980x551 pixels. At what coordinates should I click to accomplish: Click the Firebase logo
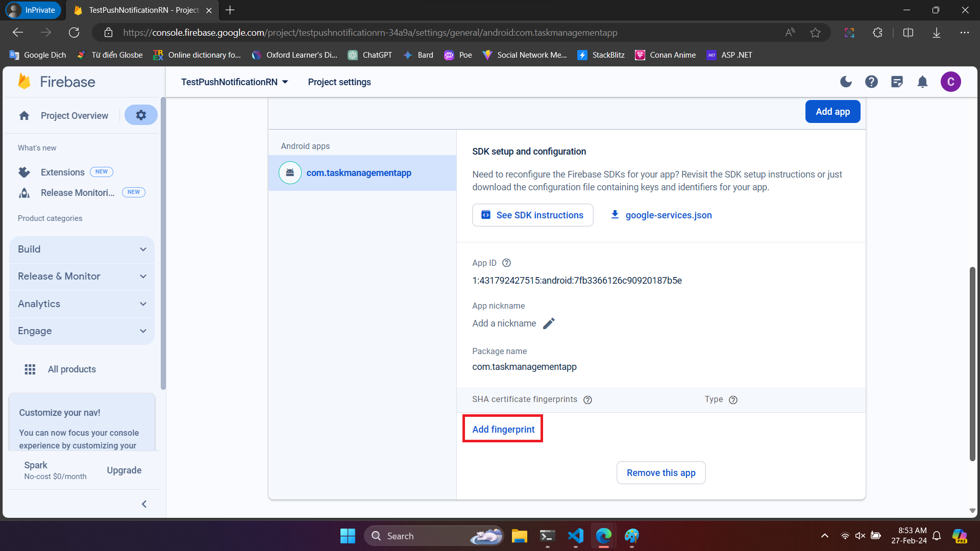tap(57, 82)
